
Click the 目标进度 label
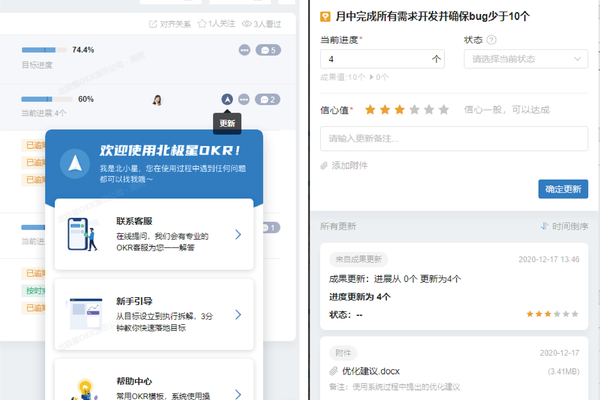tap(37, 65)
